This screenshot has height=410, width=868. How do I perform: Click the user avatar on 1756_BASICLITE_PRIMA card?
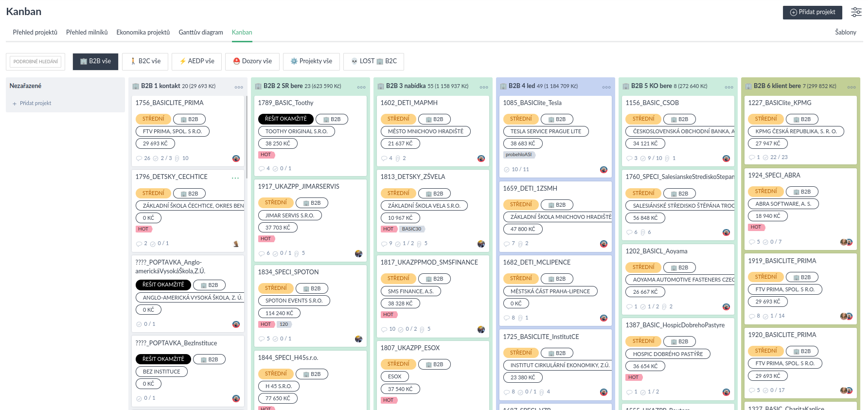click(x=236, y=159)
